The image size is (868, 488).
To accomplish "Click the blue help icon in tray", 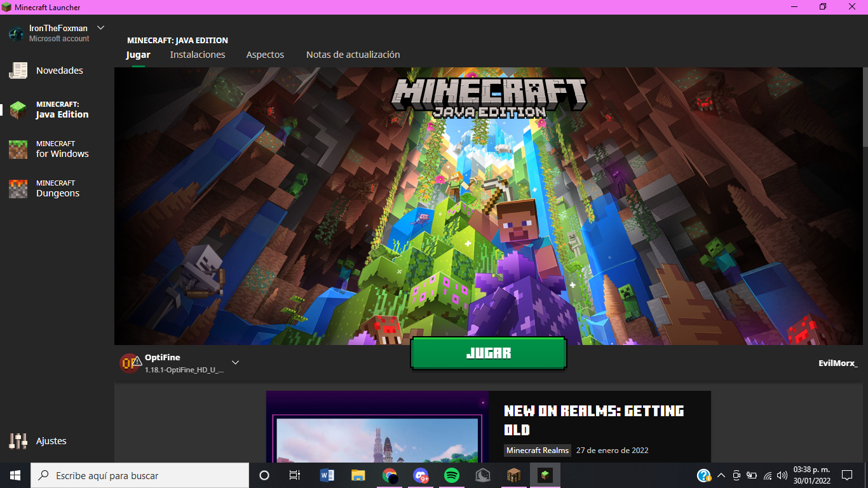I will pos(704,475).
